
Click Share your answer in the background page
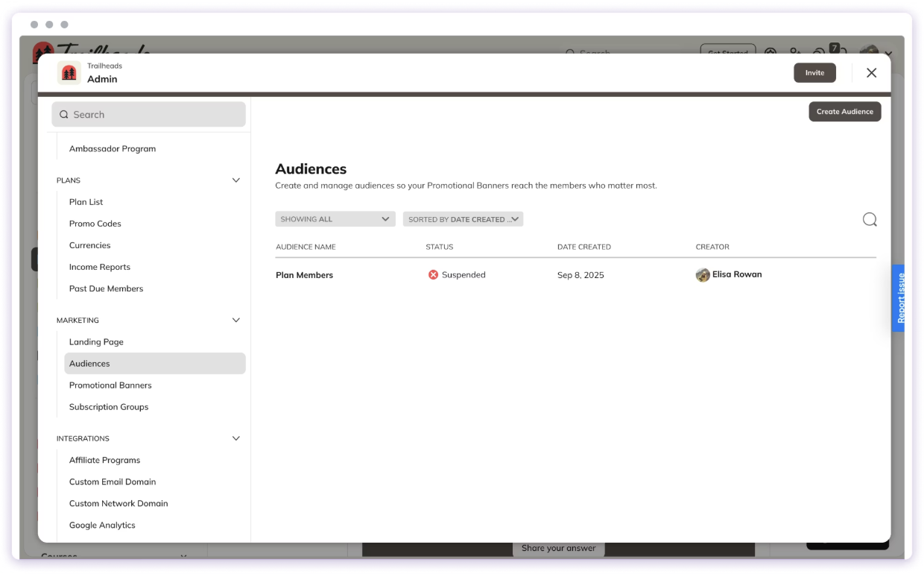(x=559, y=549)
